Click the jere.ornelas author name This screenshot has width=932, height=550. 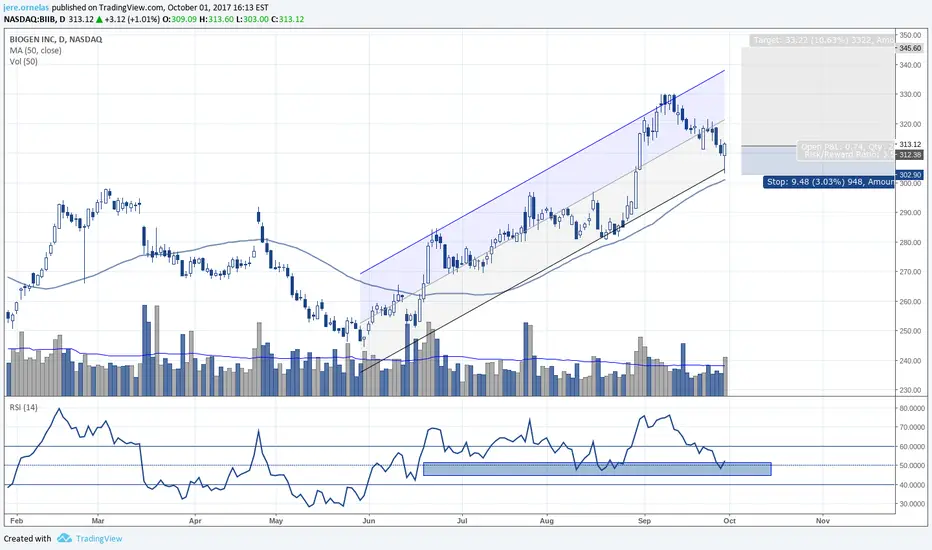click(27, 7)
